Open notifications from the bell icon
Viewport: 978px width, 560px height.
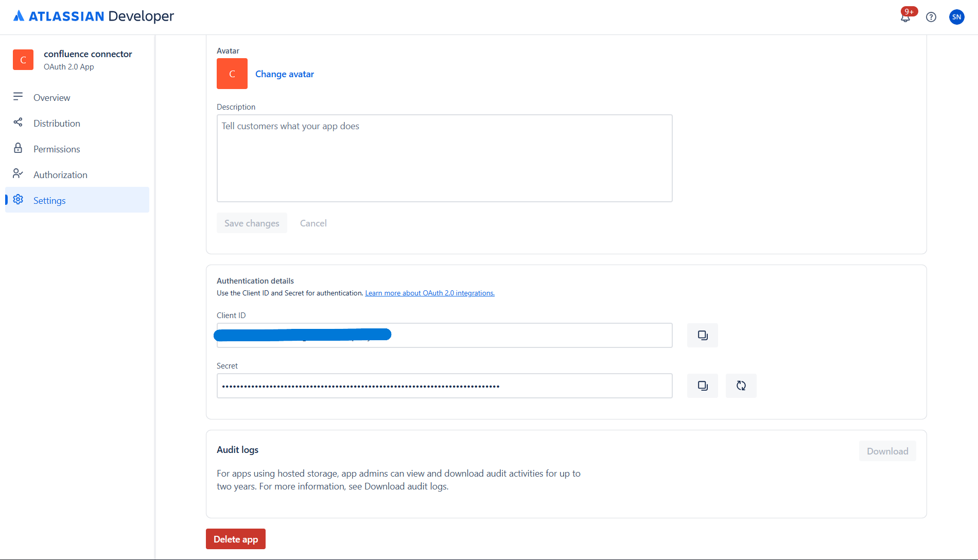[905, 17]
